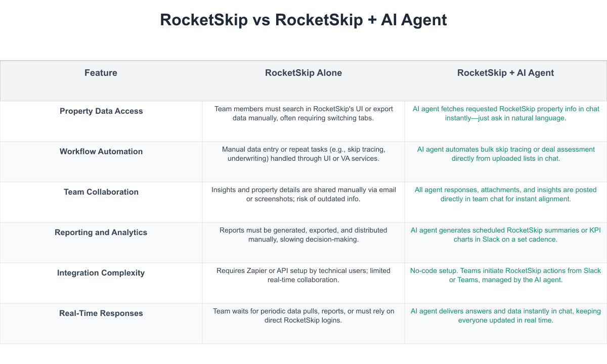Image resolution: width=607 pixels, height=364 pixels.
Task: Click the cell mentioning Zapier or API setup
Action: click(x=303, y=275)
